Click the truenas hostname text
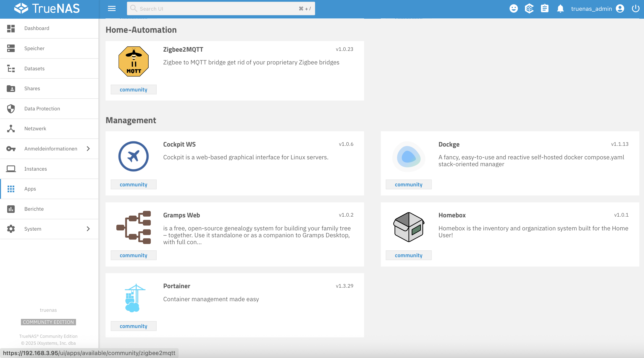This screenshot has width=644, height=358. coord(48,310)
